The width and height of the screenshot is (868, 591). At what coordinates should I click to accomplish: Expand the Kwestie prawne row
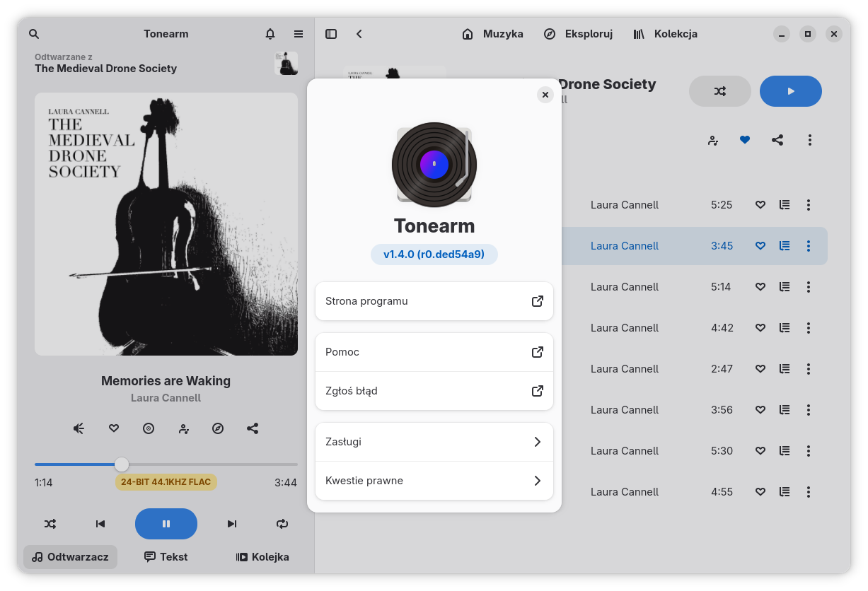click(x=434, y=481)
